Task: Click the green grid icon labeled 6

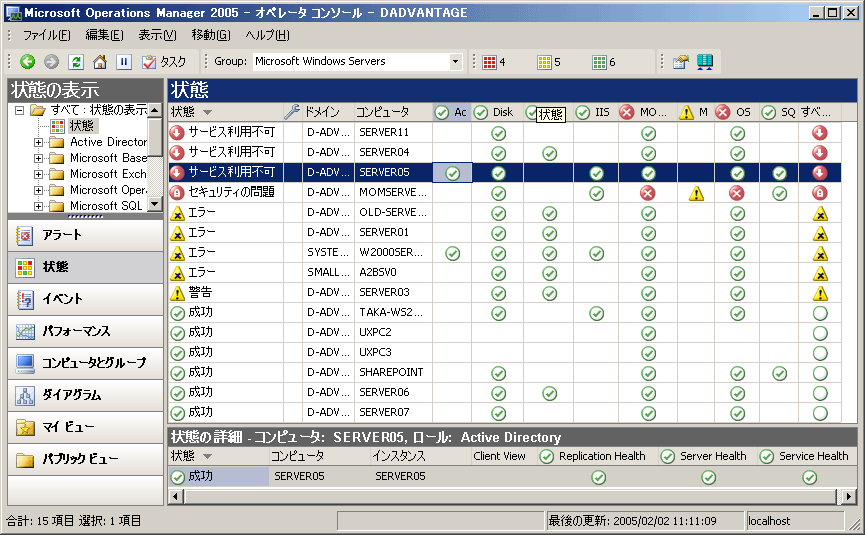Action: (599, 62)
